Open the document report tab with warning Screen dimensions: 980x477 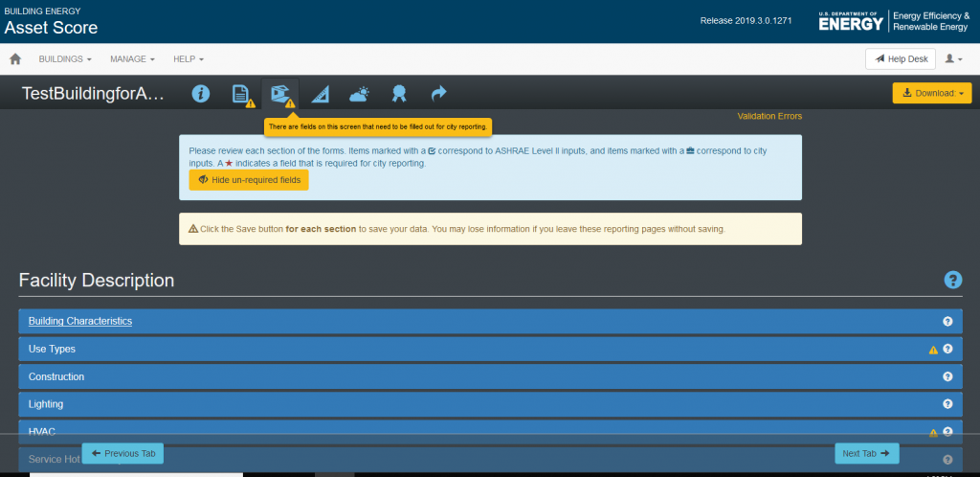point(242,95)
